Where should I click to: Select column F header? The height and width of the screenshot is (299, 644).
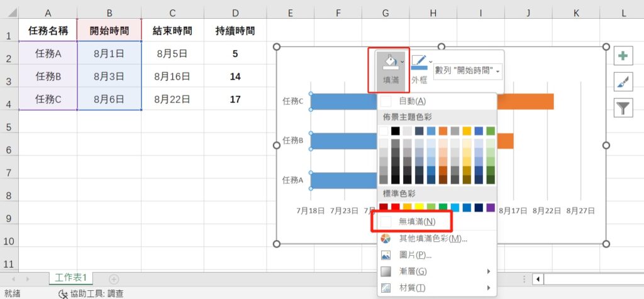pyautogui.click(x=338, y=13)
